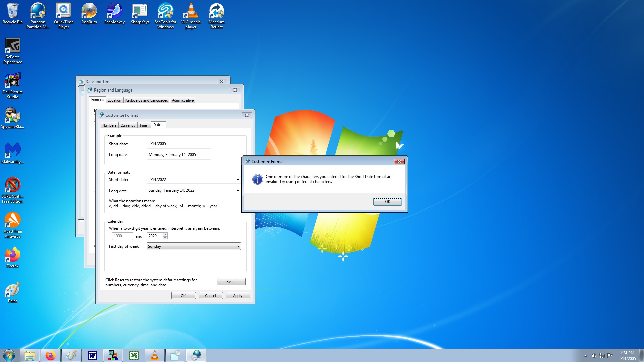
Task: Launch SharpKeys desktop icon
Action: click(x=140, y=14)
